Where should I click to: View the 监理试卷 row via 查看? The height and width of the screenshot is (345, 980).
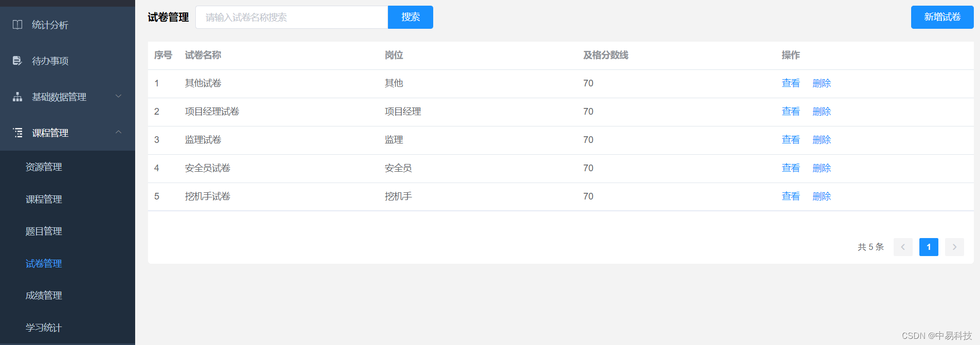click(790, 140)
